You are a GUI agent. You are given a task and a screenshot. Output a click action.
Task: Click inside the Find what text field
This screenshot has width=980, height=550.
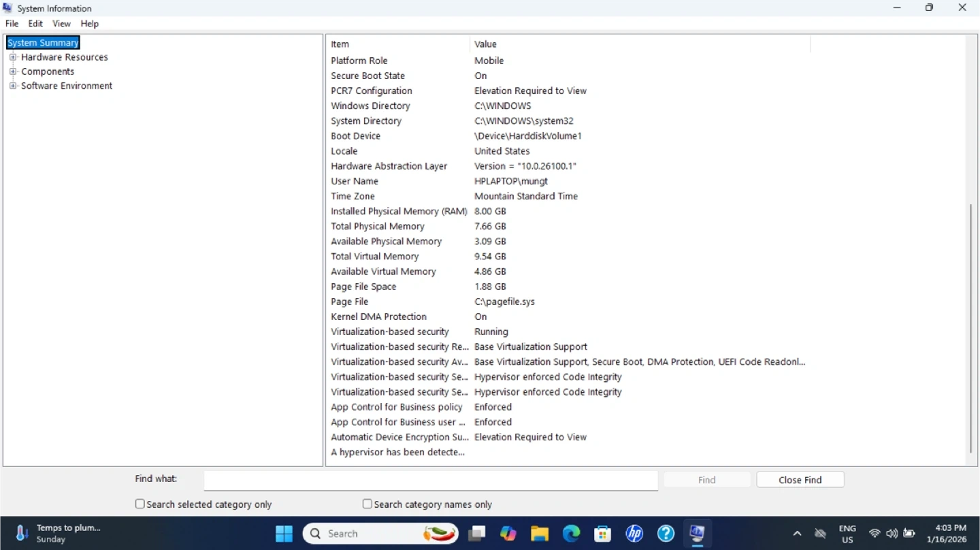coord(430,480)
